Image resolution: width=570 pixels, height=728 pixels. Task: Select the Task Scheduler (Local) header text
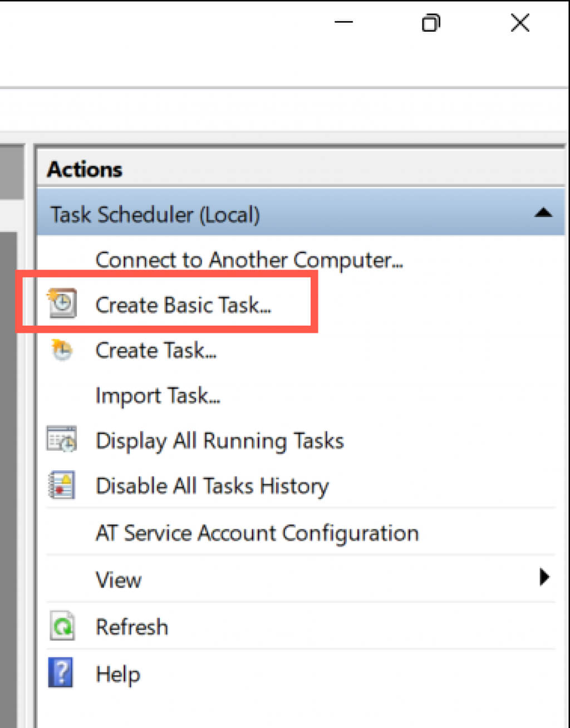(x=155, y=214)
